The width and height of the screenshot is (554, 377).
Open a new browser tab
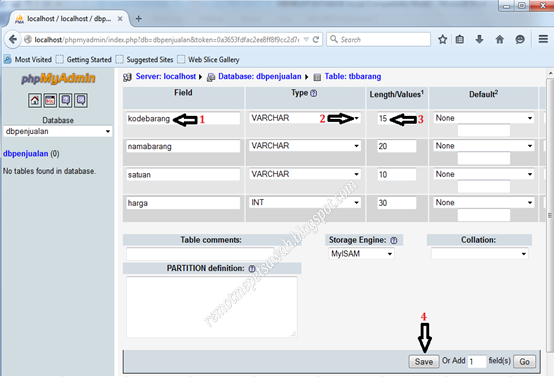point(138,19)
